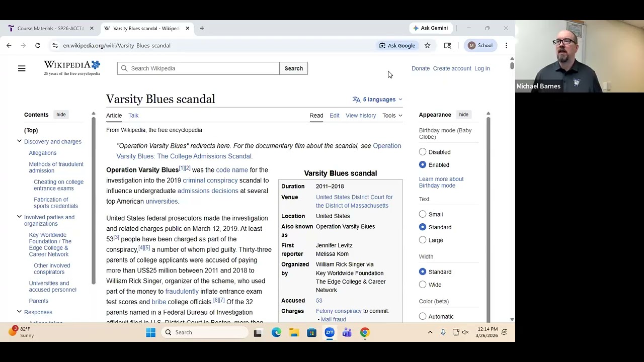Select the Read tab
Screen dimensions: 644x362
coord(316,116)
